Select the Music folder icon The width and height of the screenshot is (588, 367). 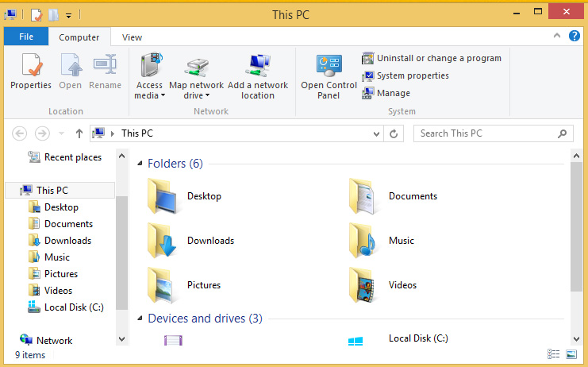(x=362, y=241)
